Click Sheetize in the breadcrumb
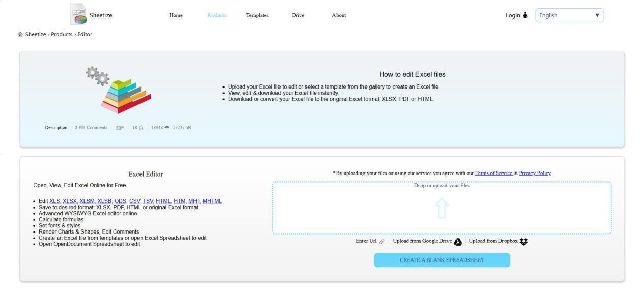This screenshot has height=290, width=644. tap(35, 34)
